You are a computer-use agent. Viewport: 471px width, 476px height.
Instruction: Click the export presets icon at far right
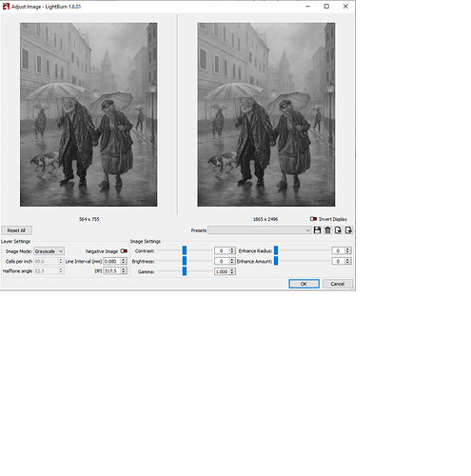click(348, 230)
